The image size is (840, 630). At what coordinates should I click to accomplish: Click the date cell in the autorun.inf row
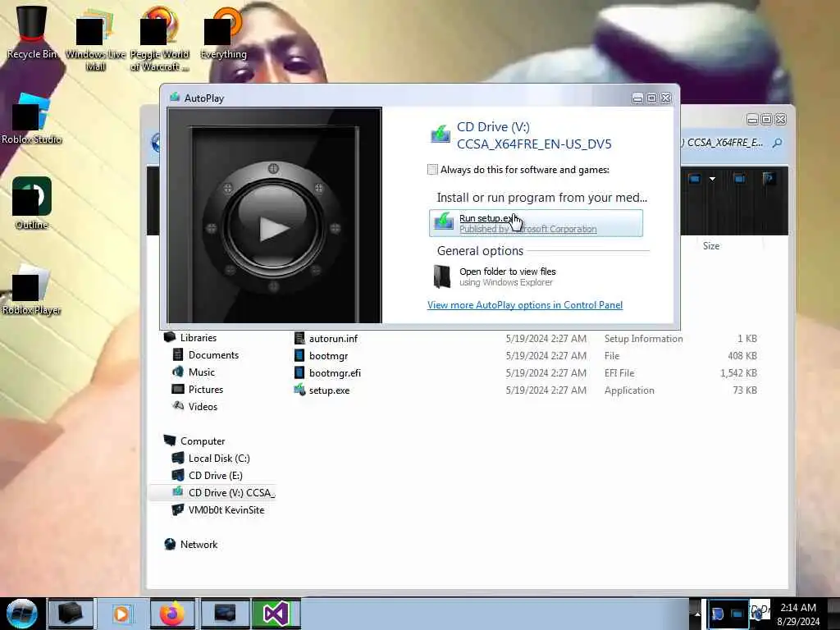click(546, 339)
